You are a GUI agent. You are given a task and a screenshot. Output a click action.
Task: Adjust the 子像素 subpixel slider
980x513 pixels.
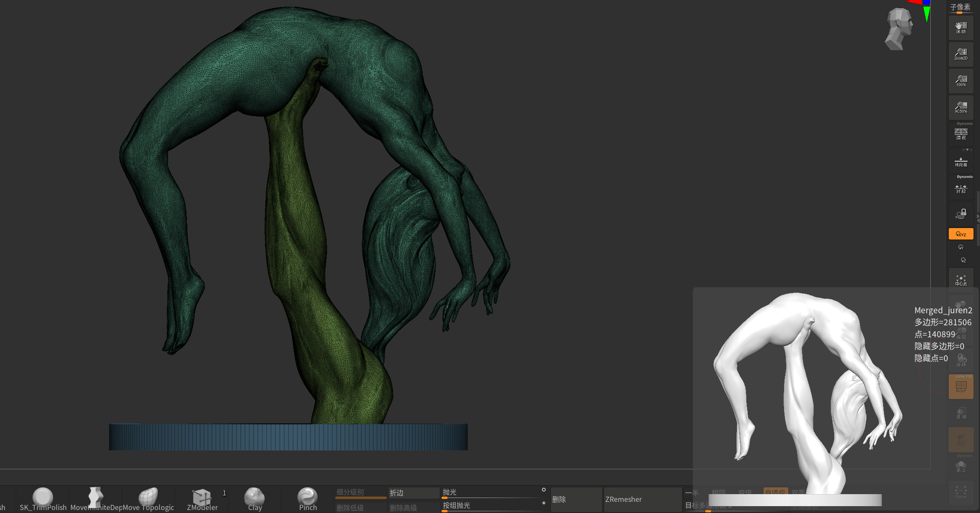(960, 8)
